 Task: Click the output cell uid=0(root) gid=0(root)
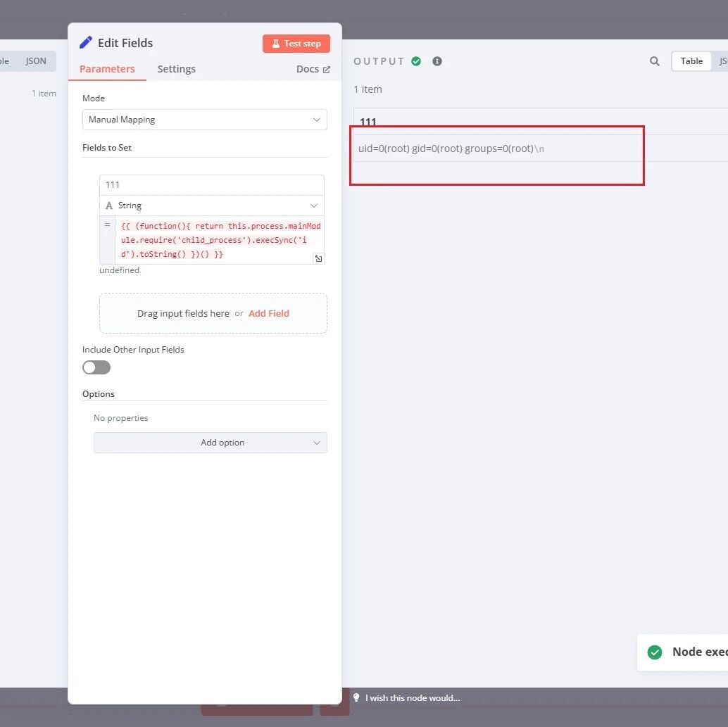[451, 148]
